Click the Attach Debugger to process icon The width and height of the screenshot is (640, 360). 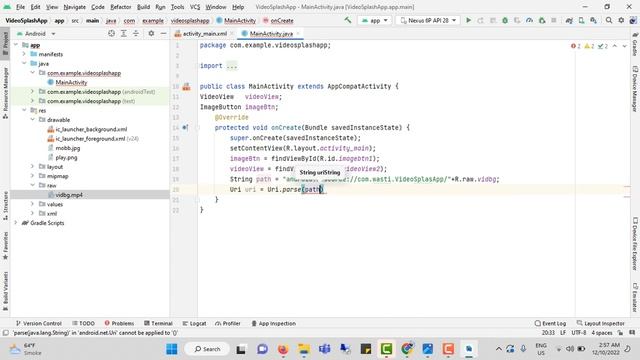[x=542, y=20]
